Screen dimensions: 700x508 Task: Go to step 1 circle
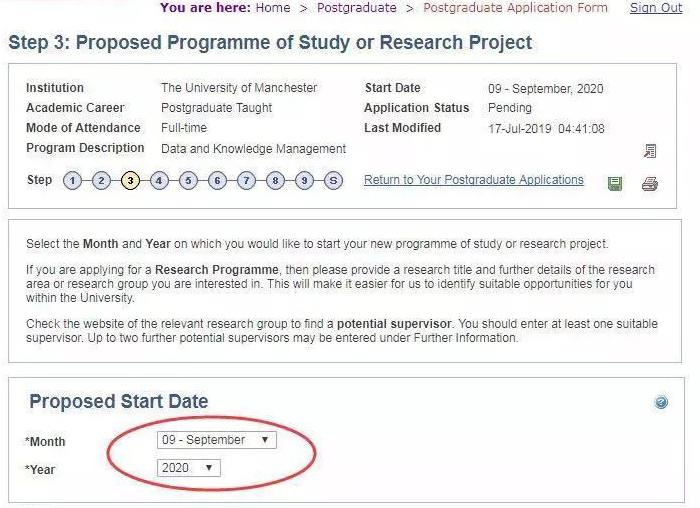[x=72, y=181]
